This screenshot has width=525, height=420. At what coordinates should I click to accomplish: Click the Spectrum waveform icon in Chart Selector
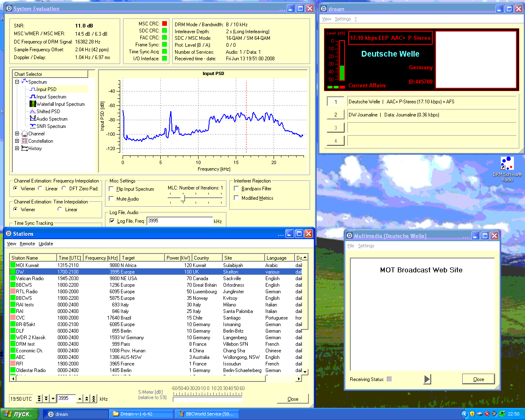coord(25,82)
